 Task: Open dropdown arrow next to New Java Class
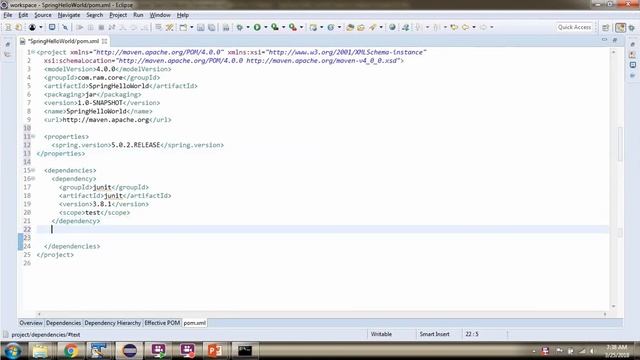tap(339, 27)
